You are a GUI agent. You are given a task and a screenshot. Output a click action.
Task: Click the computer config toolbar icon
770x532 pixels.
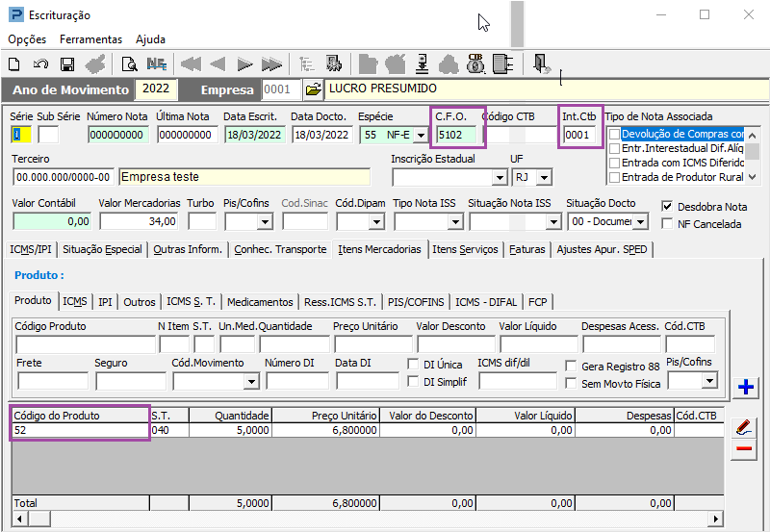click(334, 63)
